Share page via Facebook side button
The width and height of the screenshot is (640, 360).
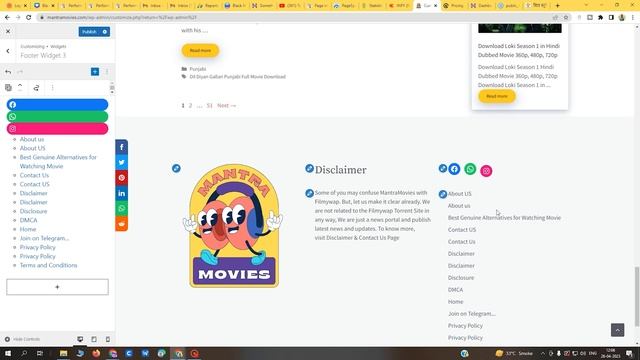click(122, 147)
